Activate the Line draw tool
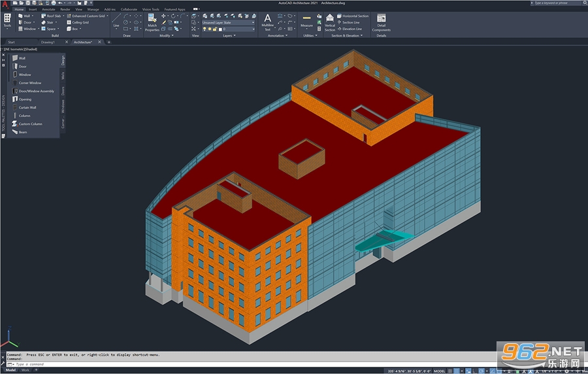 click(x=116, y=20)
